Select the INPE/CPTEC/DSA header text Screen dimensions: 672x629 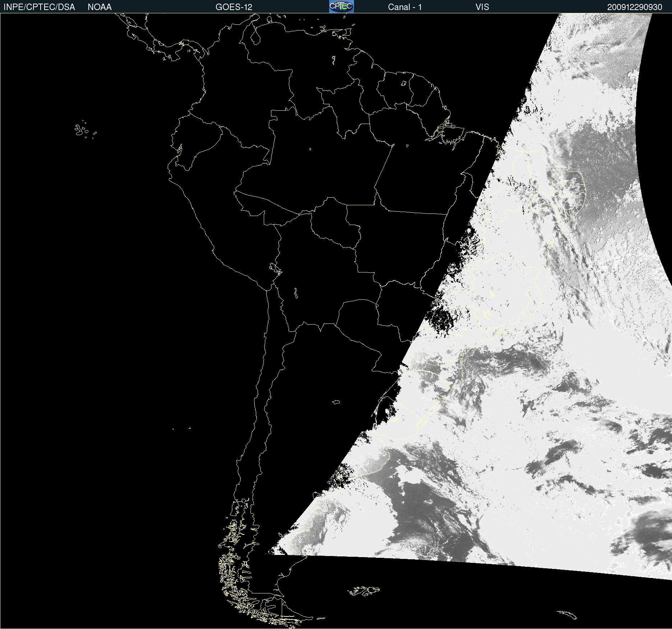(x=39, y=7)
